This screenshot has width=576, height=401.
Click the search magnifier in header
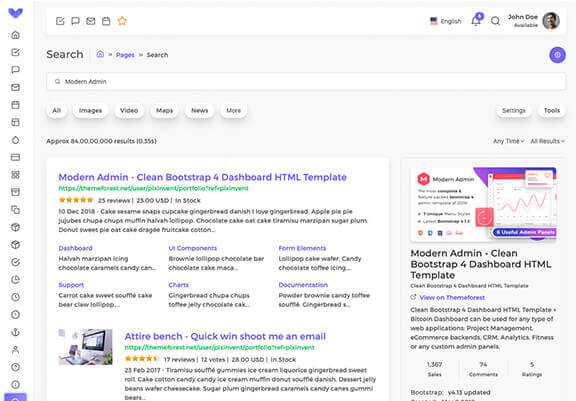(495, 21)
